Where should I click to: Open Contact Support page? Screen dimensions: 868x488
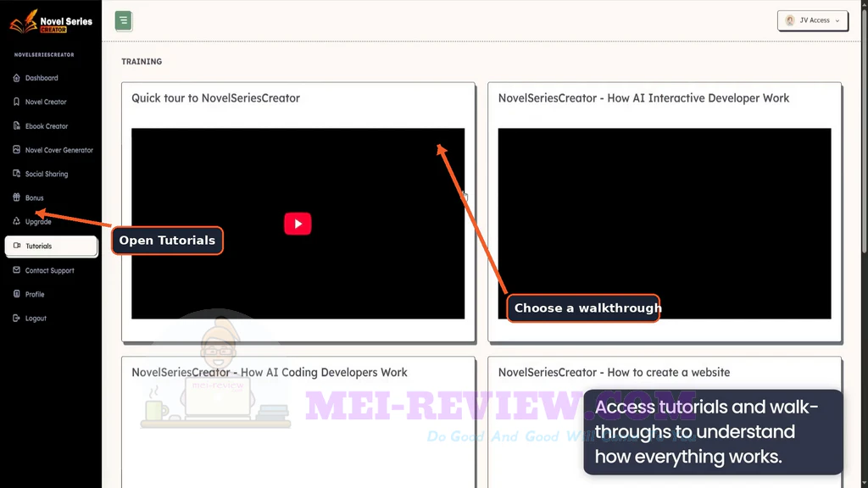pyautogui.click(x=49, y=270)
